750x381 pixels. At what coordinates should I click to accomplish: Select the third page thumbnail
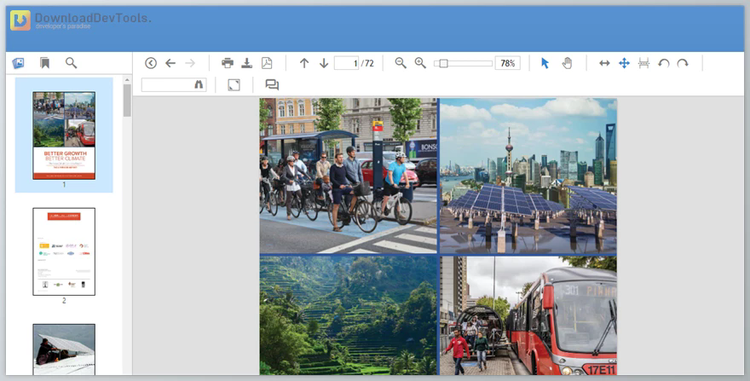(x=64, y=349)
